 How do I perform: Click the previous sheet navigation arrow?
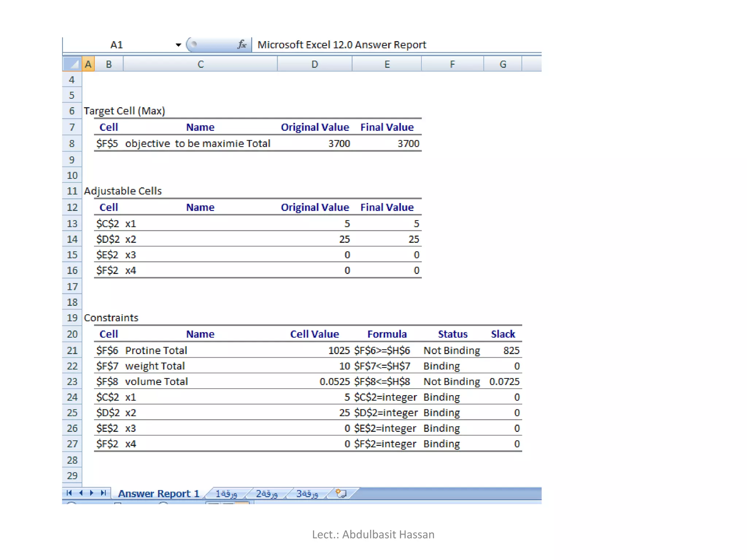click(81, 493)
